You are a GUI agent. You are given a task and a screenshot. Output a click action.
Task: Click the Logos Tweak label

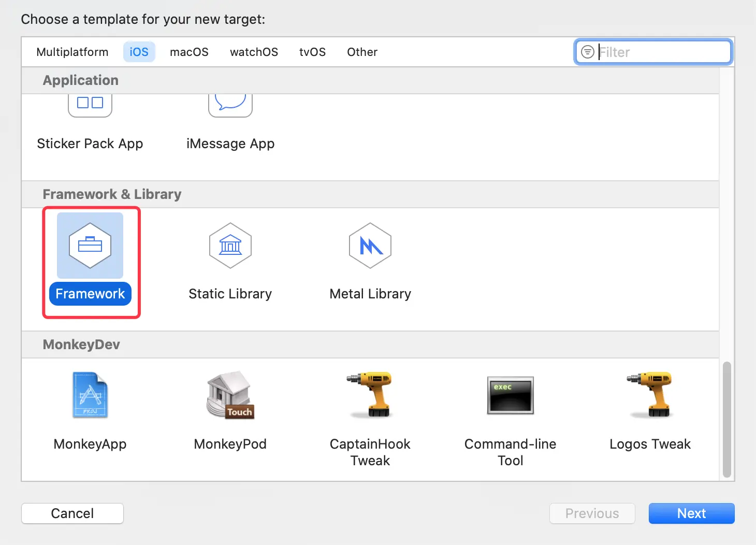[x=650, y=444]
